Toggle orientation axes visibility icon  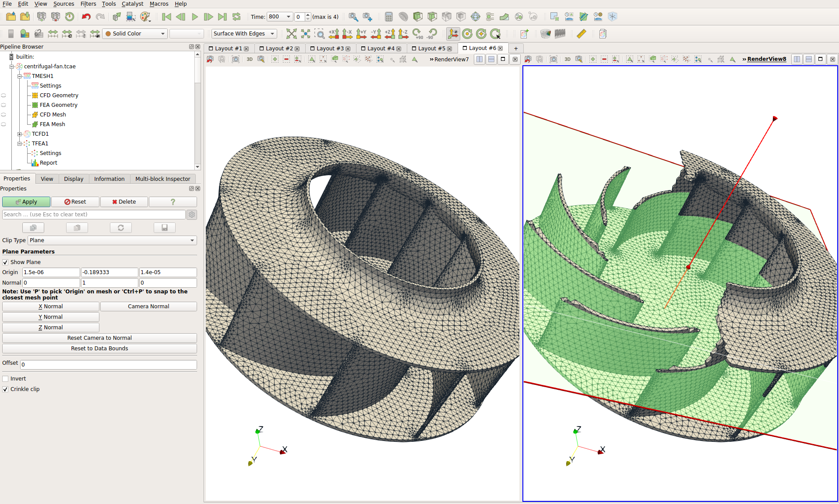(453, 34)
